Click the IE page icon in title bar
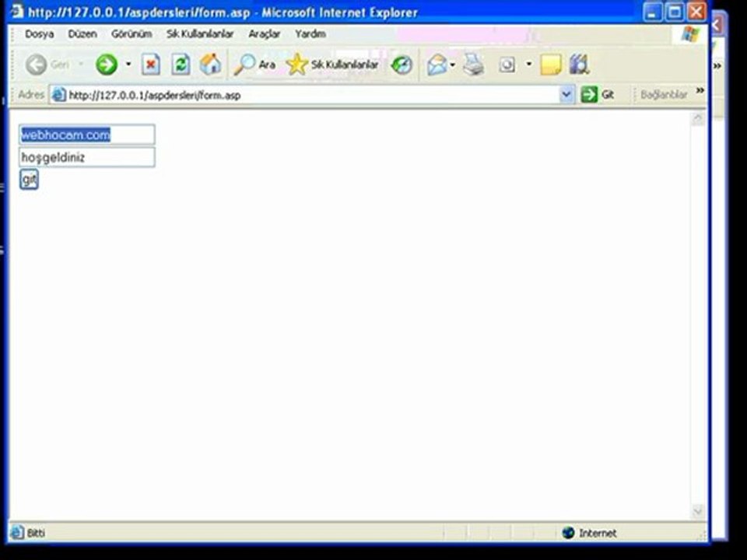The height and width of the screenshot is (560, 747). pyautogui.click(x=16, y=10)
